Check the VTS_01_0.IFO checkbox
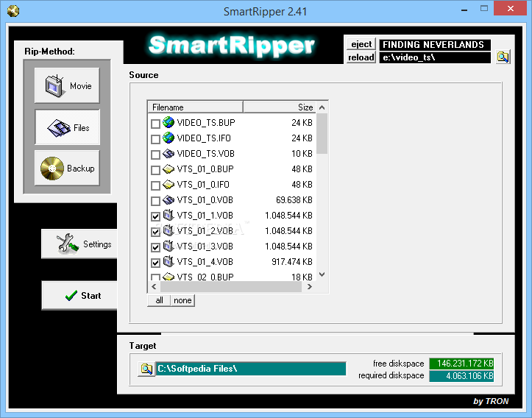532x418 pixels. click(155, 185)
